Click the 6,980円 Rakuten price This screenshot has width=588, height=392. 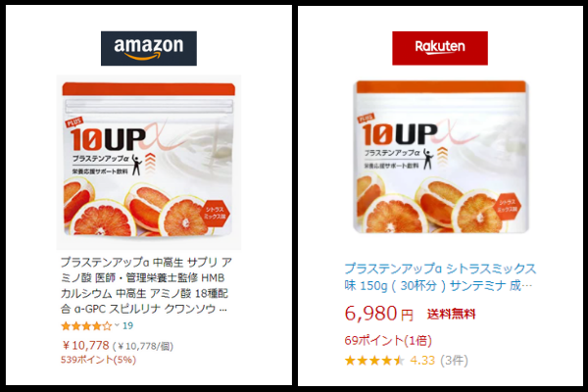pyautogui.click(x=378, y=314)
